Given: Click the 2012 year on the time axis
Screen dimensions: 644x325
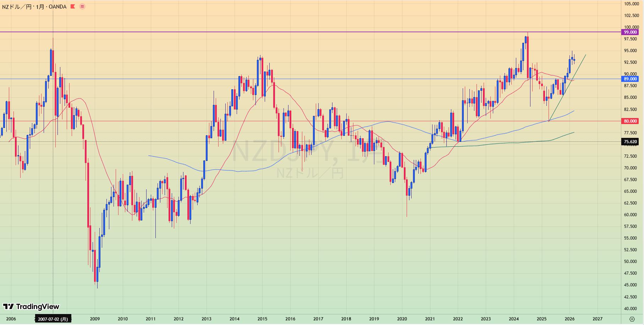Looking at the screenshot, I should [x=178, y=319].
